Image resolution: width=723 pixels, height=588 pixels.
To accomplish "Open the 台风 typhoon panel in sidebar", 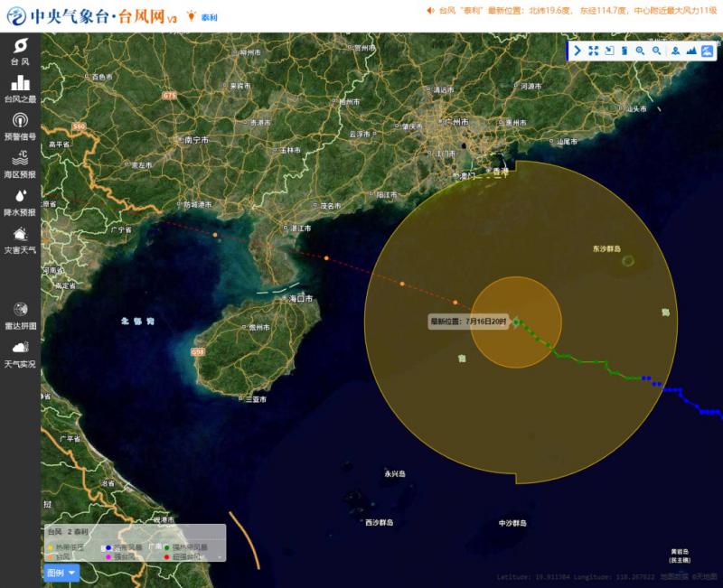I will click(x=20, y=52).
